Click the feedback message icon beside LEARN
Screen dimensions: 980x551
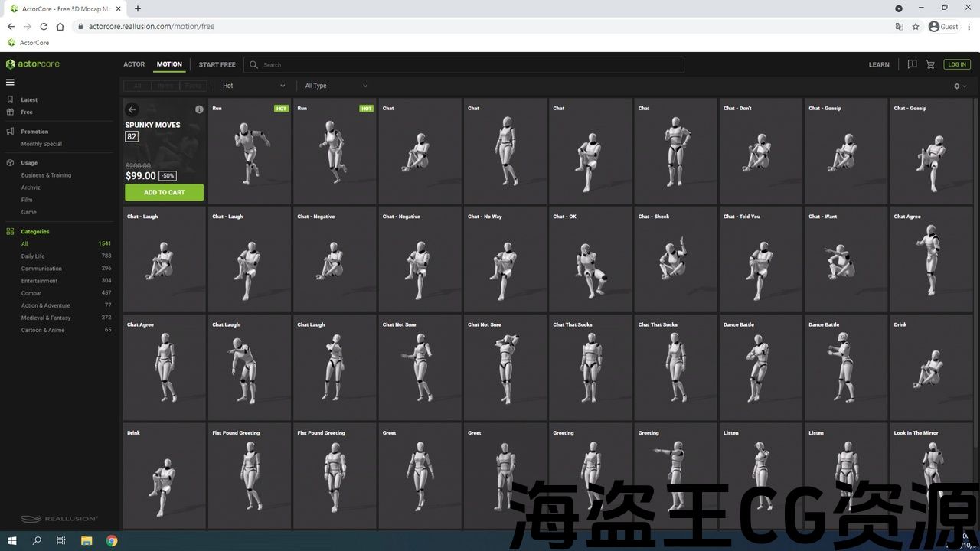pos(912,64)
